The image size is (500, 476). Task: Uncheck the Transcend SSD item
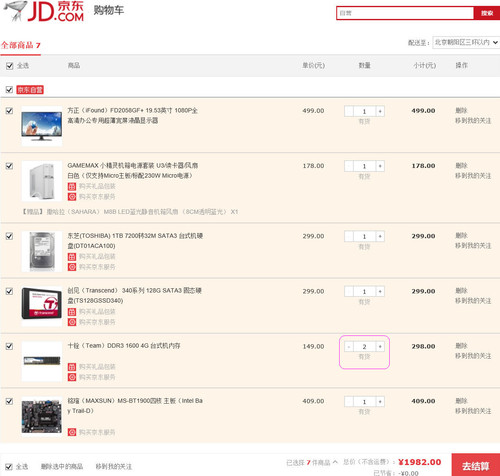(9, 291)
